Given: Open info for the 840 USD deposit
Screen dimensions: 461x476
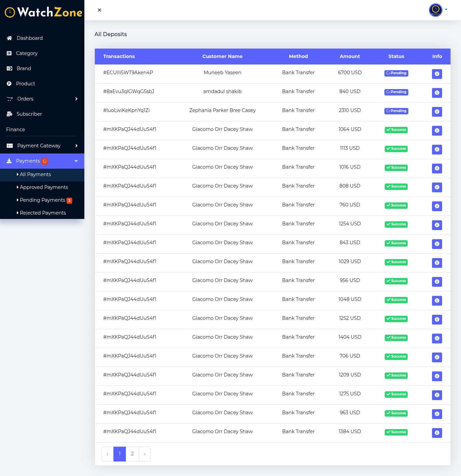Looking at the screenshot, I should [437, 93].
